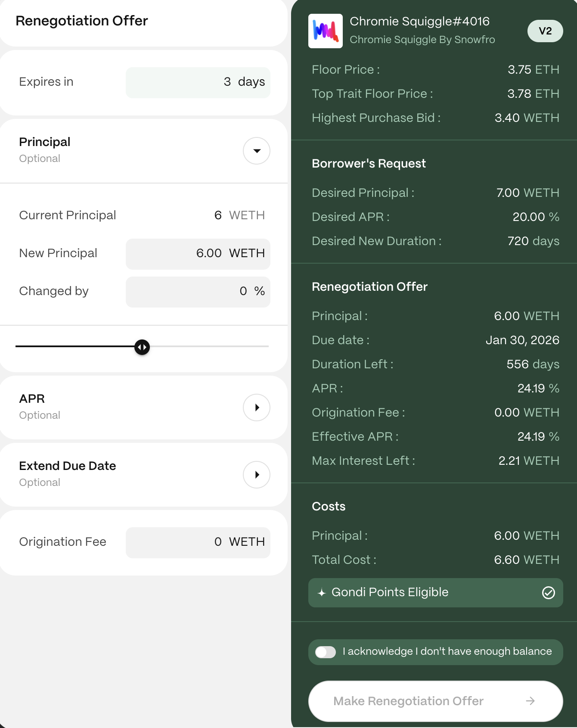The width and height of the screenshot is (577, 728).
Task: Click the Chromie Squiggle By Snowfro collection link
Action: [422, 40]
